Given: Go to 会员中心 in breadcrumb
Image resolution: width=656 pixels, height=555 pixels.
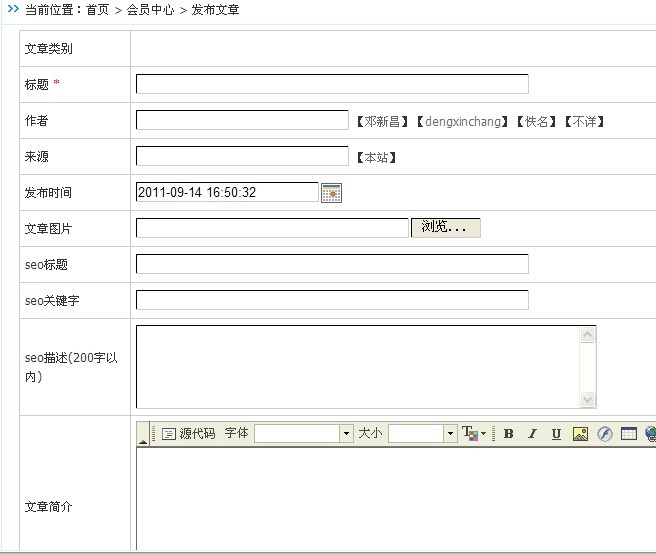Looking at the screenshot, I should point(150,10).
